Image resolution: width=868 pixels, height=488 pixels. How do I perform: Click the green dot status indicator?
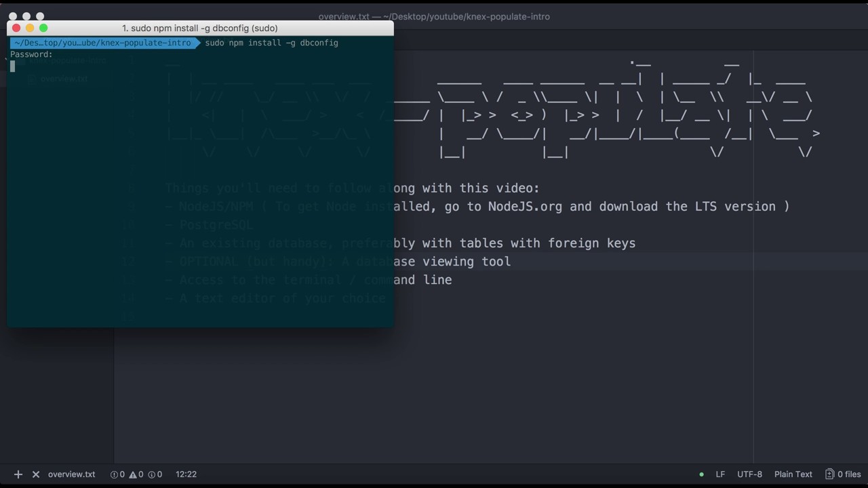pyautogui.click(x=701, y=474)
